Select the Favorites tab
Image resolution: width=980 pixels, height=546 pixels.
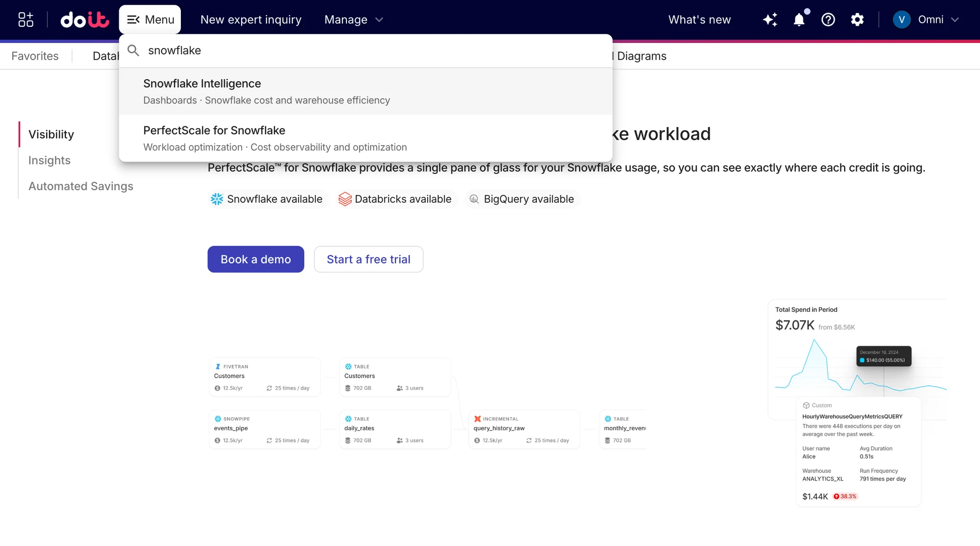tap(35, 56)
